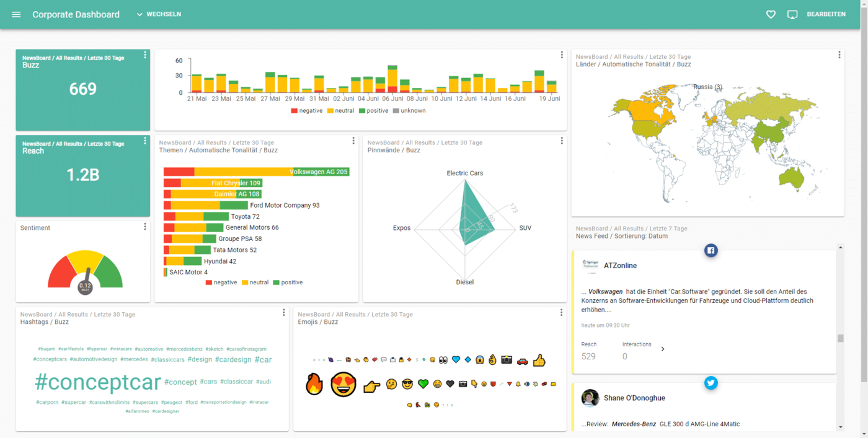Click the red car emoji
Screen dimensions: 868x438
[523, 361]
